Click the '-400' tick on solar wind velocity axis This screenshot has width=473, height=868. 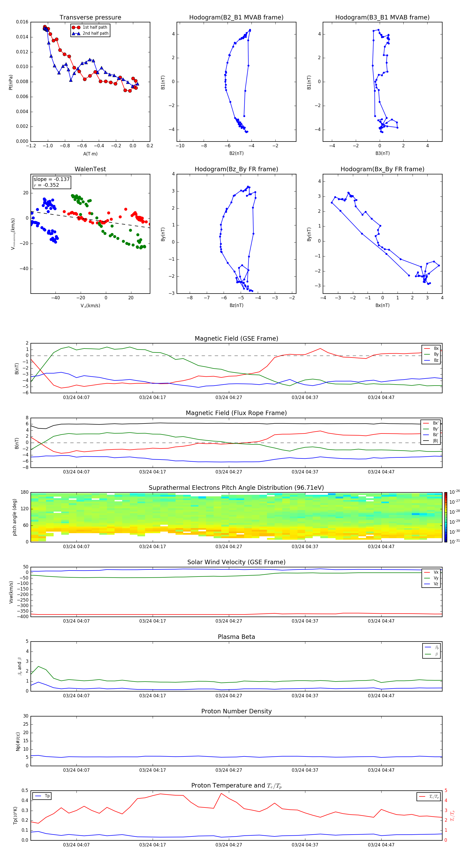(23, 617)
